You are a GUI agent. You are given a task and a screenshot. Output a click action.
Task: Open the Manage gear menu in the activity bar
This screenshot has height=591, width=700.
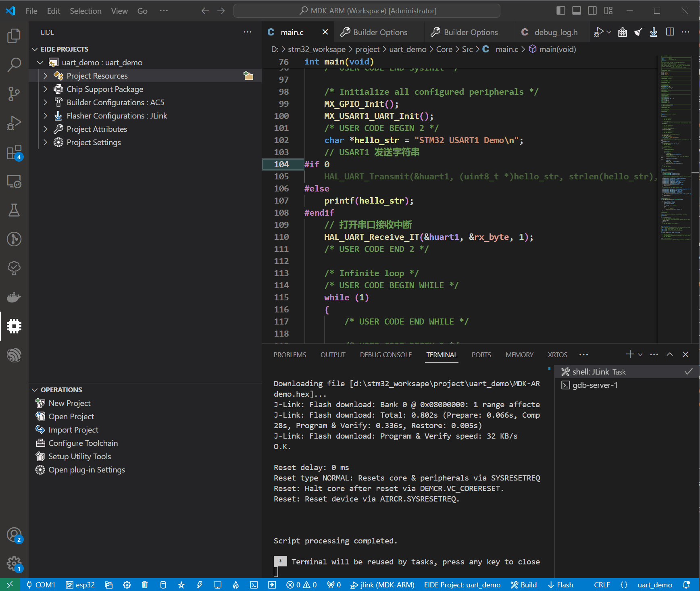(x=14, y=564)
